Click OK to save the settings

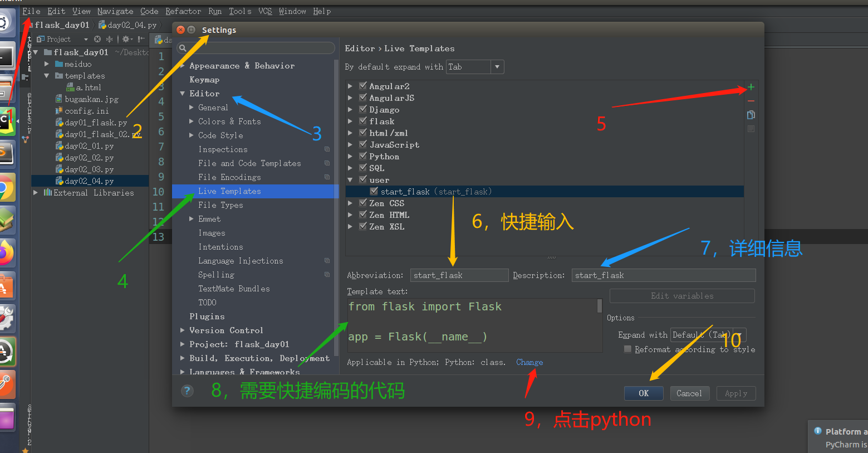coord(644,393)
